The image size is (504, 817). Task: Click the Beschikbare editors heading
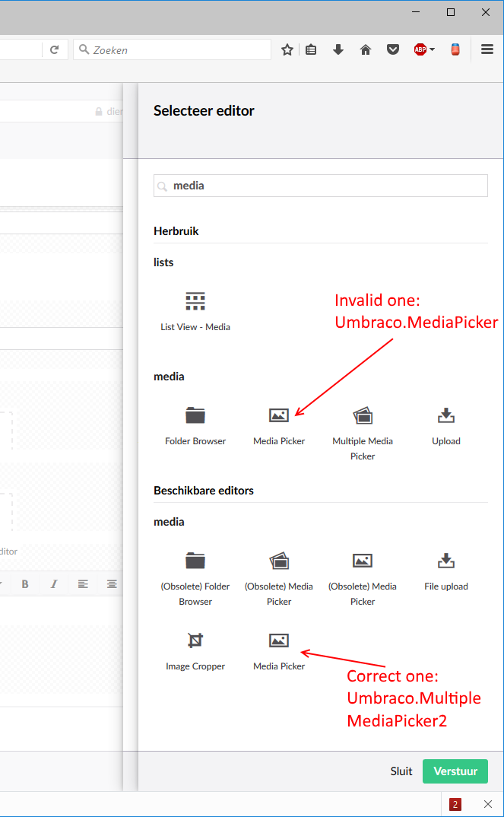click(204, 491)
